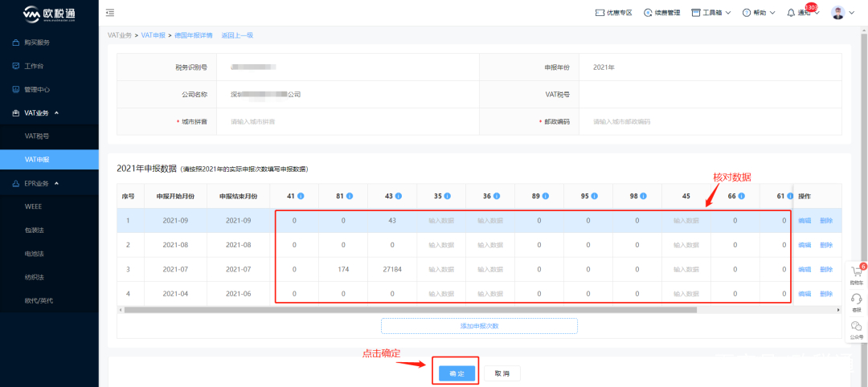Click the 27184 cell in 2021-07 row
This screenshot has width=868, height=387.
click(392, 269)
